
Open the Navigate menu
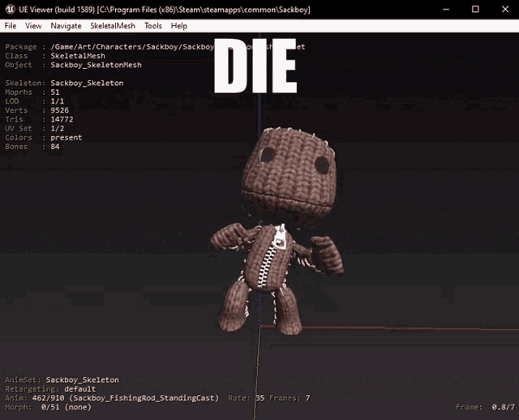pos(66,26)
